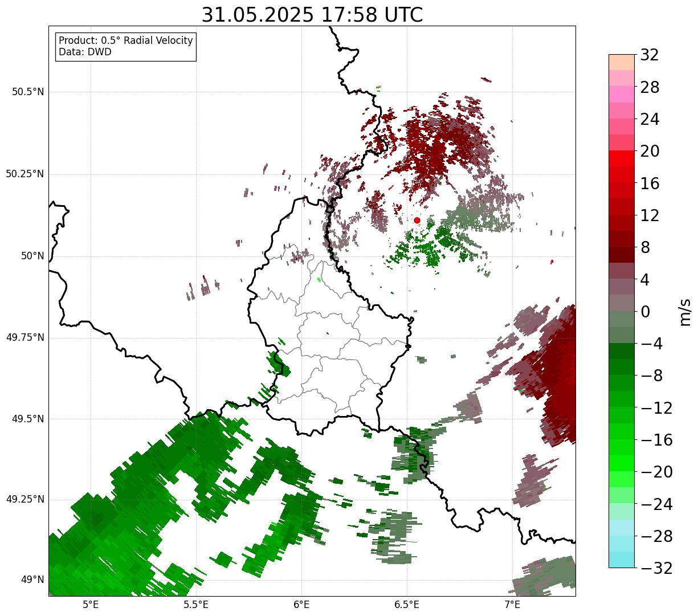Click the colorbar value 16

pos(650,183)
